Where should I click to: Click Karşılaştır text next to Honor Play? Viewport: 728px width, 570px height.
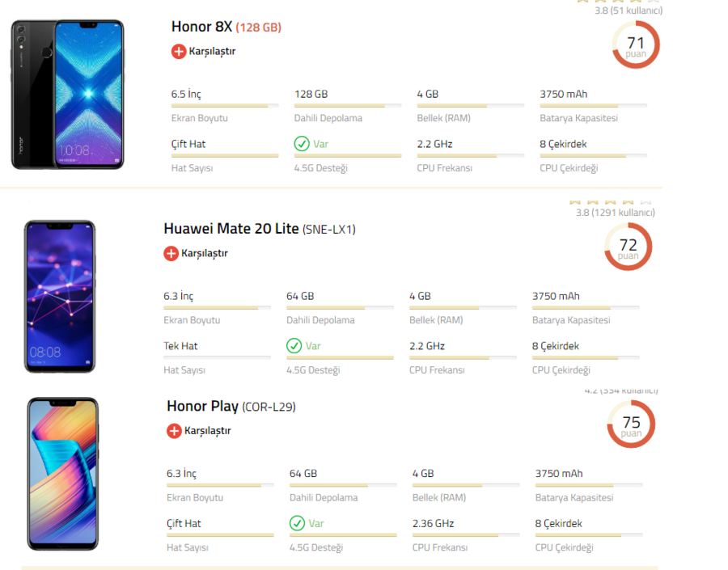coord(208,431)
